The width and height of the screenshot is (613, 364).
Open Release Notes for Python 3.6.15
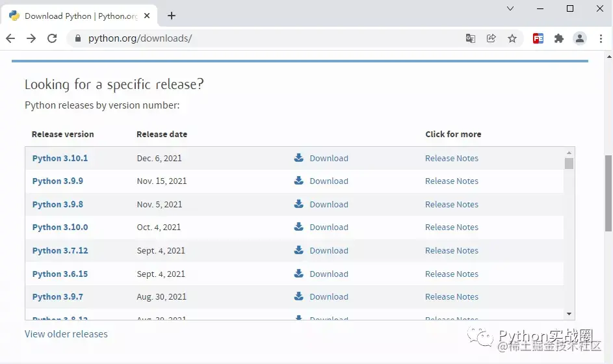click(452, 274)
